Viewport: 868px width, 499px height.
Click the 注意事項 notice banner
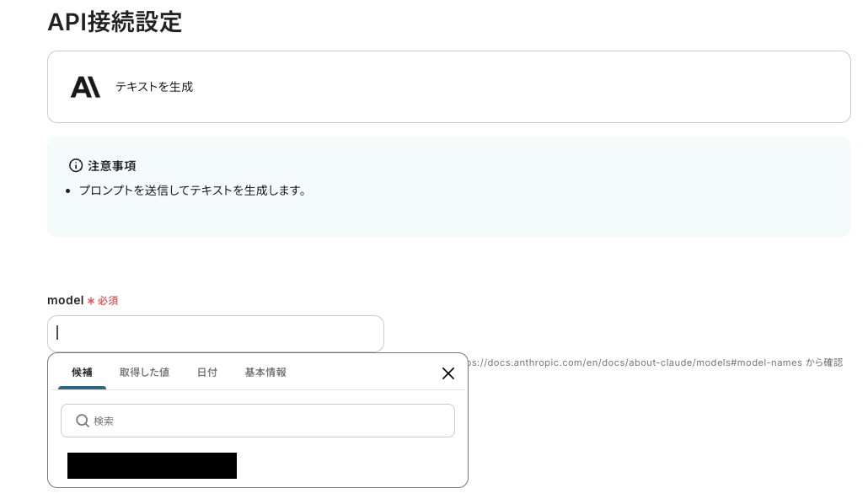click(x=449, y=185)
